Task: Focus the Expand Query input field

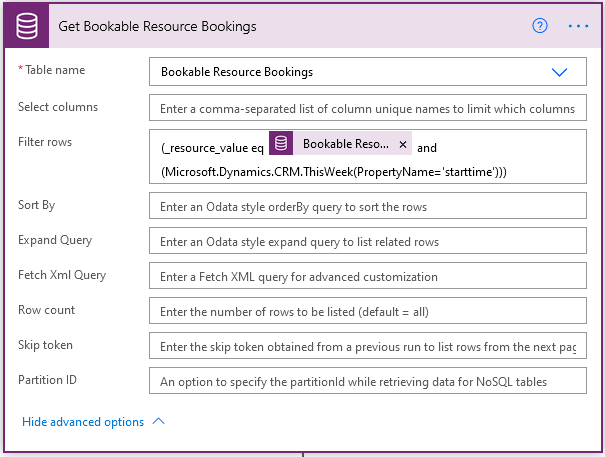Action: click(368, 241)
